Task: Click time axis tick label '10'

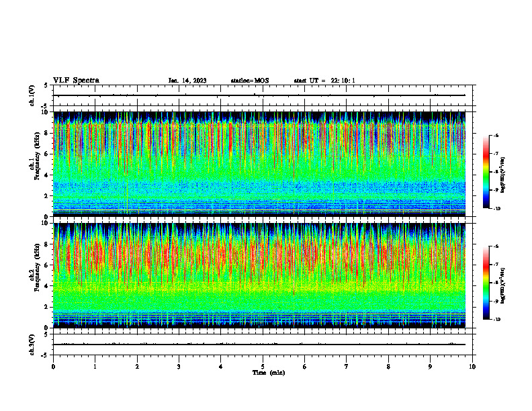Action: tap(472, 367)
